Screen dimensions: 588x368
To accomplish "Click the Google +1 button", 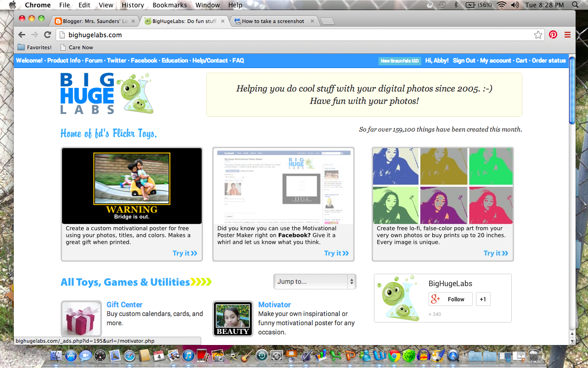I will tap(483, 299).
